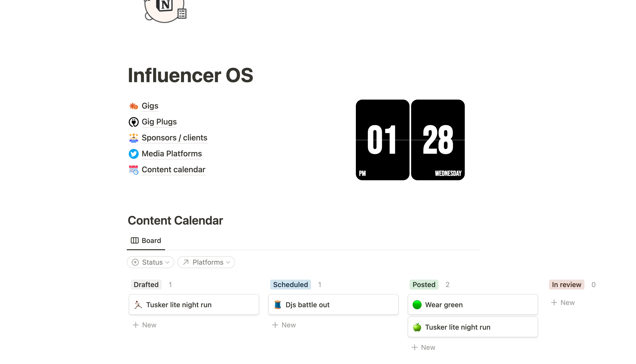Viewport: 636px width, 364px height.
Task: Click the Scheduled column label
Action: pos(290,285)
